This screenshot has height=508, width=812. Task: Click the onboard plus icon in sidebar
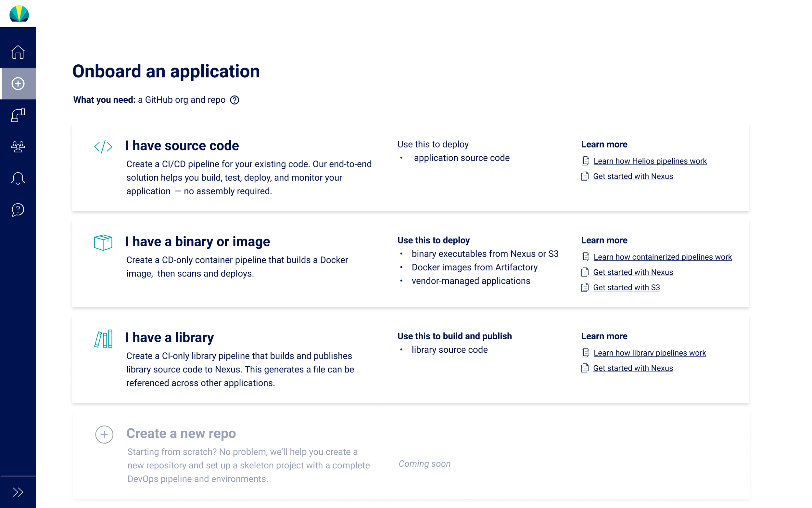[x=18, y=84]
